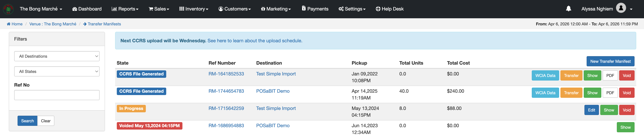The width and height of the screenshot is (644, 137).
Task: Open the Settings menu
Action: coord(352,9)
